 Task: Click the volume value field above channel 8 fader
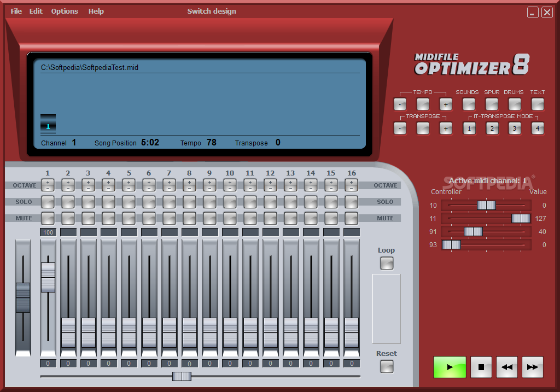(190, 232)
